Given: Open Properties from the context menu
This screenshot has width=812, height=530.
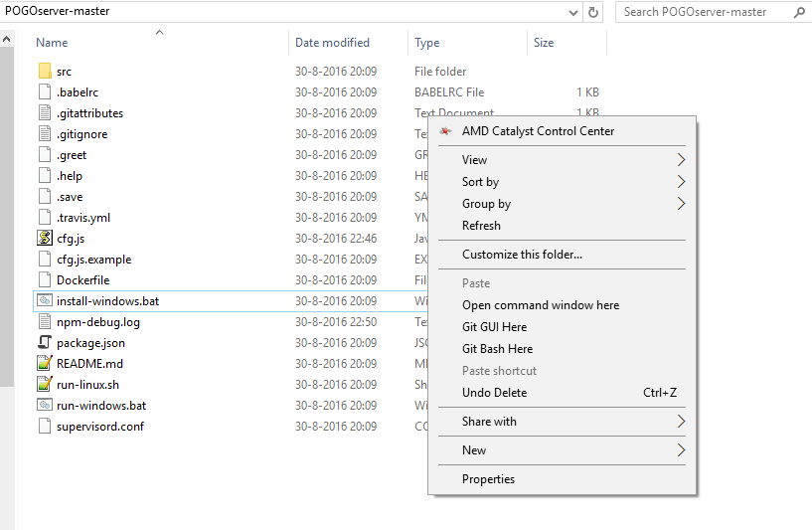Looking at the screenshot, I should click(488, 479).
